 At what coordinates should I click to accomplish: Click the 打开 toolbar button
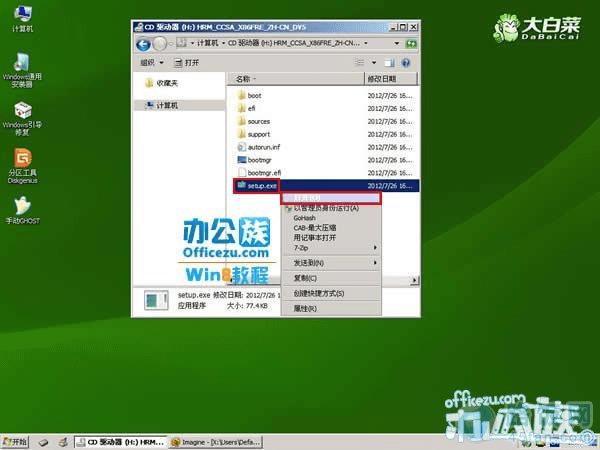tap(186, 62)
